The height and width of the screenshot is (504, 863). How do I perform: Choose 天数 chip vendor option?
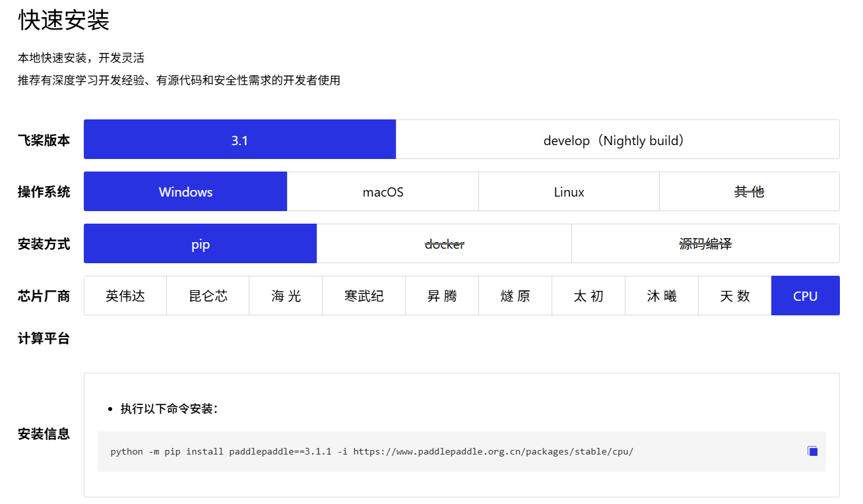pos(735,296)
